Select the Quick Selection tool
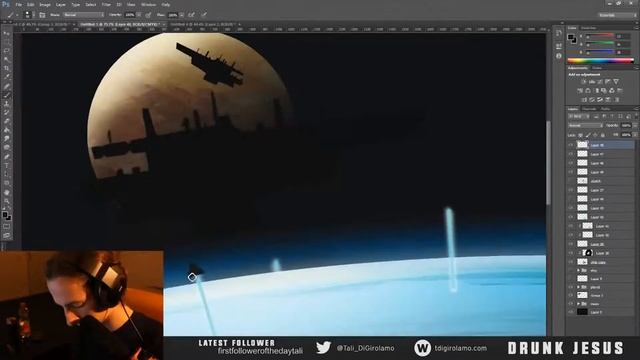Viewport: 640px width, 360px height. point(7,60)
